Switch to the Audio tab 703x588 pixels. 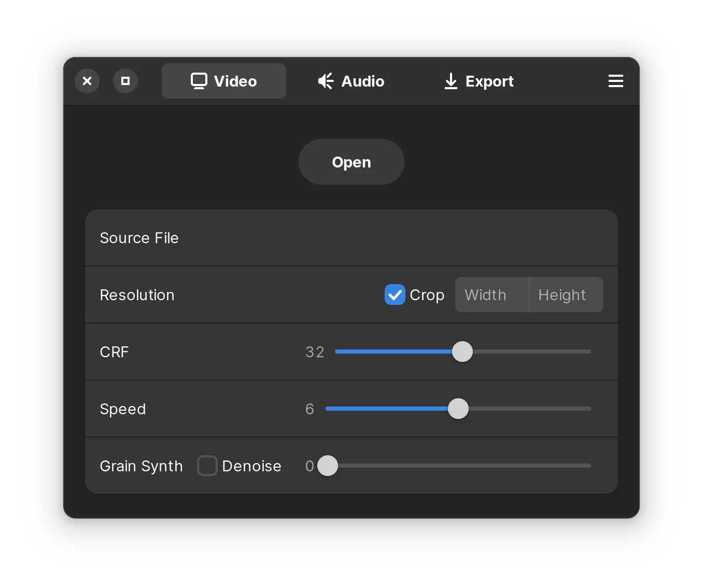click(351, 81)
